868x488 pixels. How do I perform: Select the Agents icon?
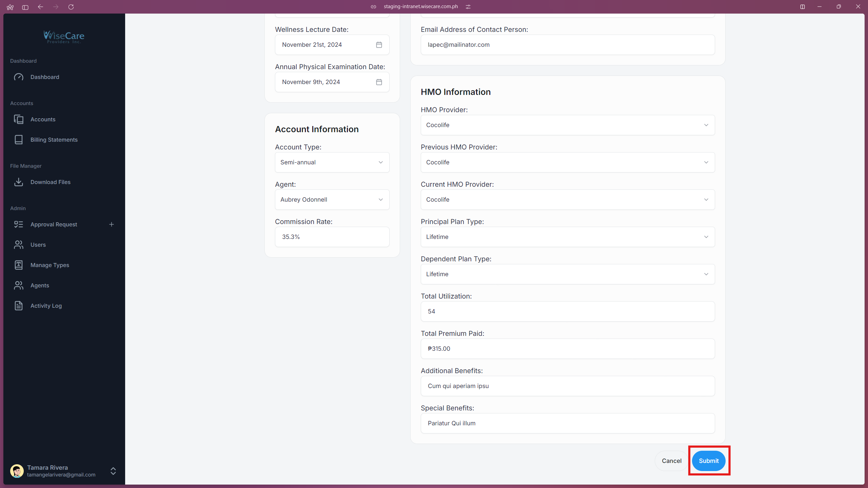(19, 285)
